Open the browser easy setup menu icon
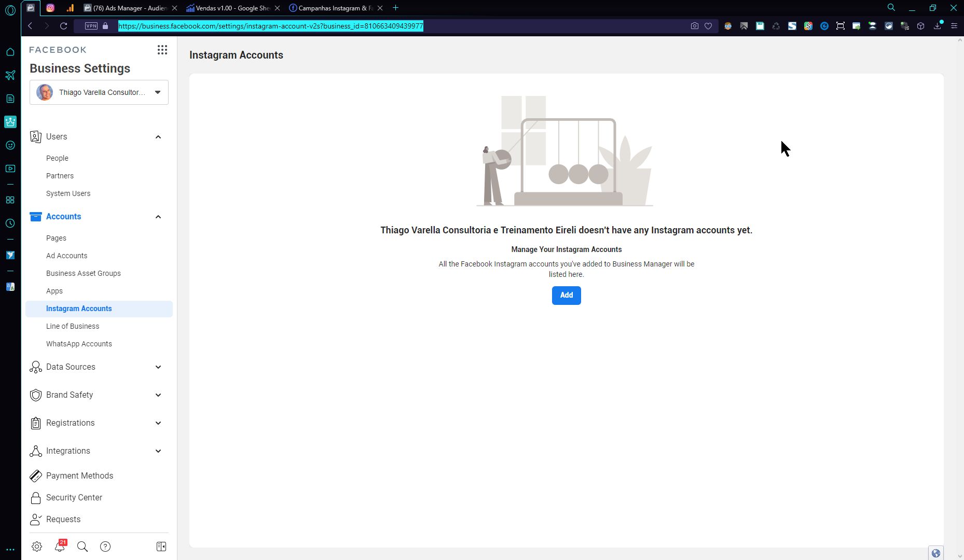Viewport: 964px width, 560px height. click(954, 26)
